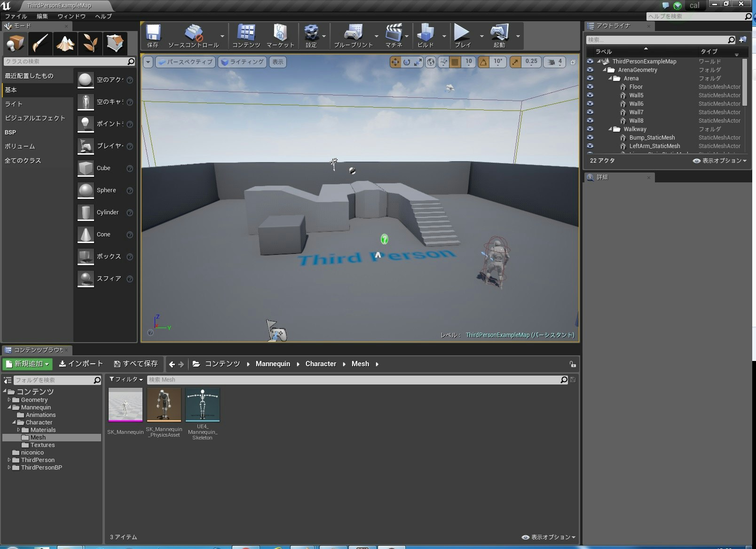
Task: Select the ライト category tab
Action: click(38, 104)
